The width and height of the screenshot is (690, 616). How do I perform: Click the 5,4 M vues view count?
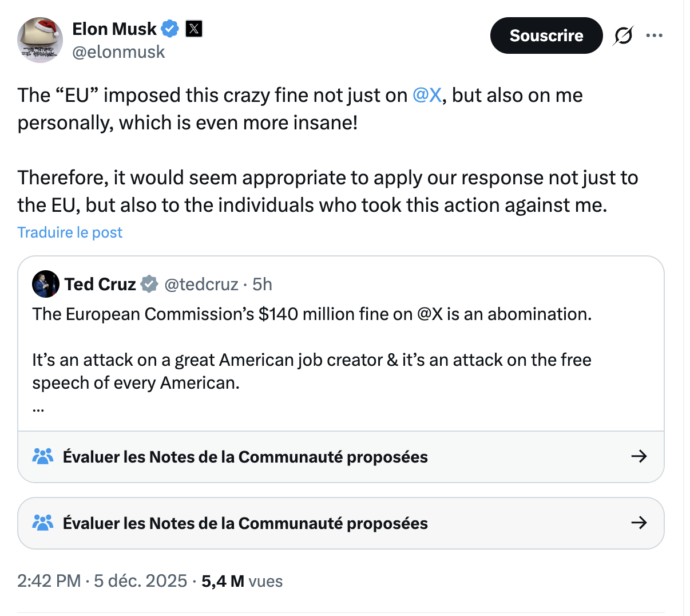click(x=242, y=581)
